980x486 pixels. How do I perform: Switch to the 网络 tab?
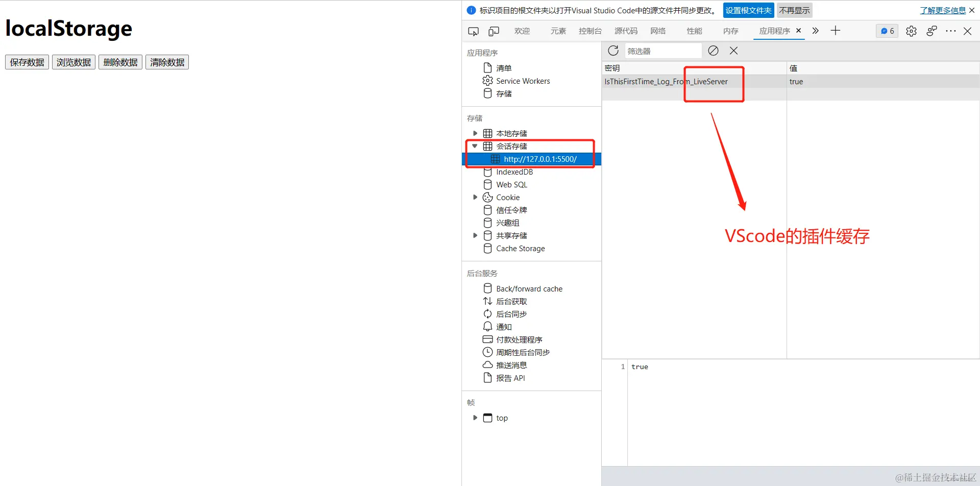tap(658, 31)
